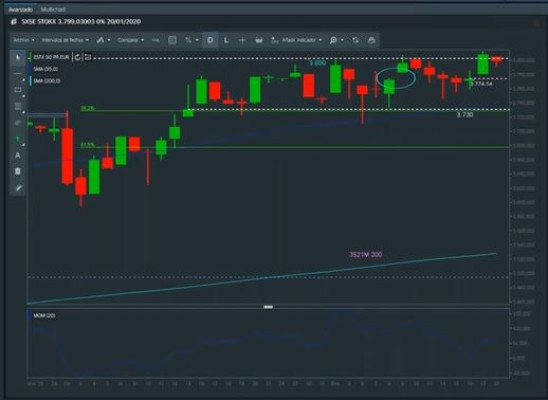This screenshot has width=548, height=400.
Task: Click the castle-shaped toolbar icon
Action: [259, 40]
